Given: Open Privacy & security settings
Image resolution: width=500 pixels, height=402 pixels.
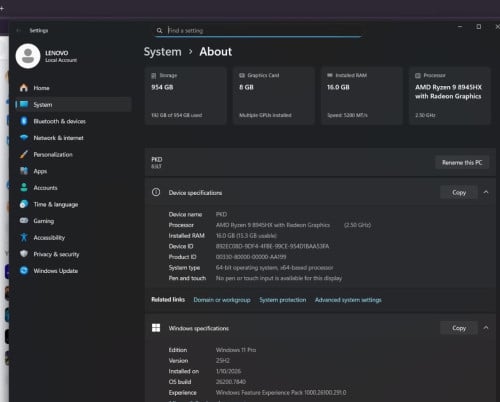Looking at the screenshot, I should tap(73, 254).
